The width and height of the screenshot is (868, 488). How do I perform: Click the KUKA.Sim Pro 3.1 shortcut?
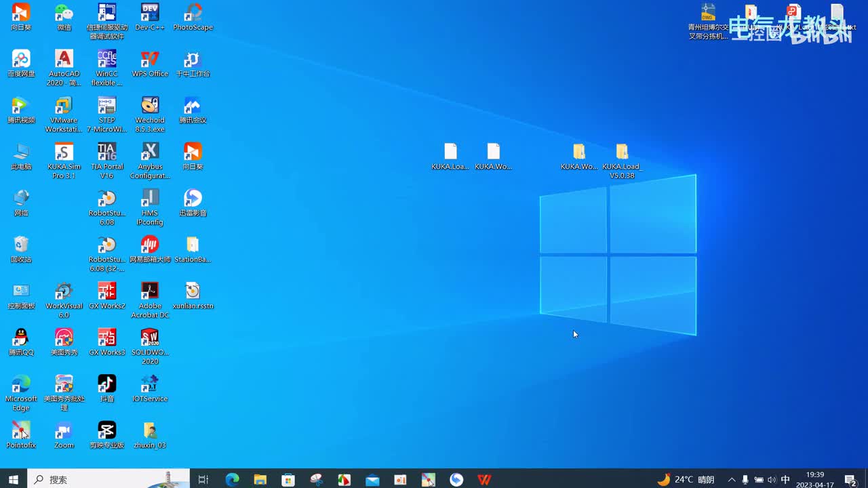pos(64,161)
